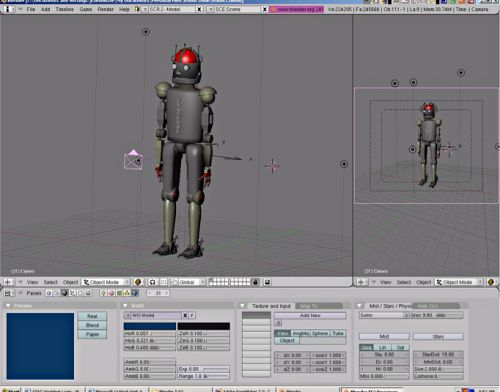Screen dimensions: 500x392
Task: Open the Object Mode dropdown in the main viewport
Action: [106, 282]
